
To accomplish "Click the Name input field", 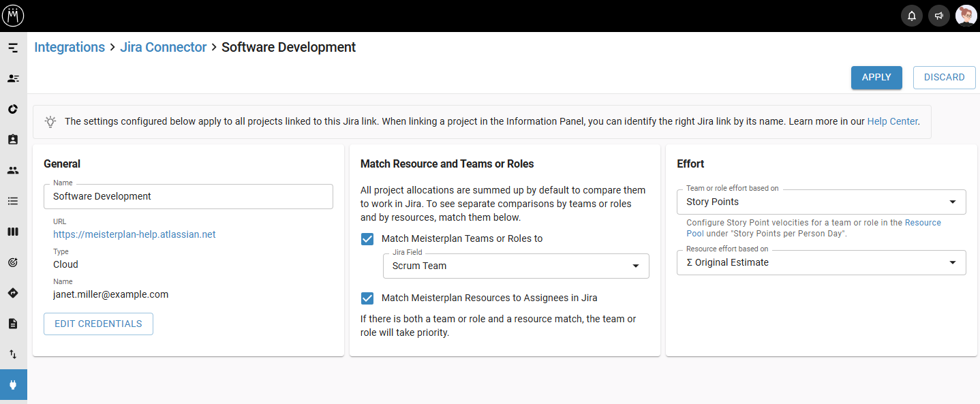I will click(x=188, y=196).
